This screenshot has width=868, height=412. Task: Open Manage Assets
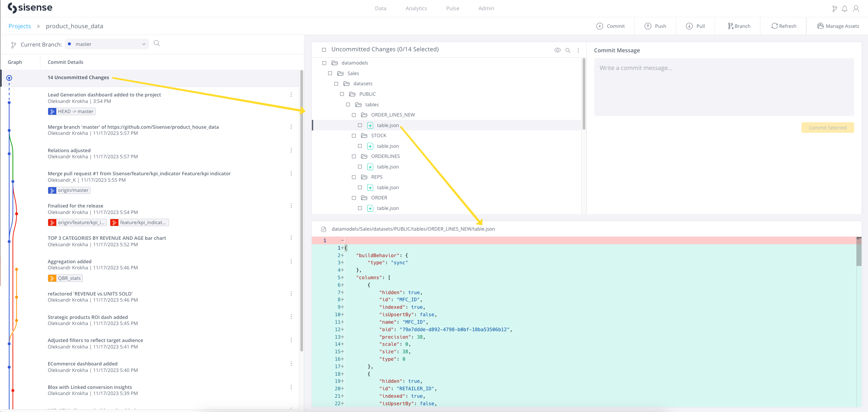click(838, 26)
